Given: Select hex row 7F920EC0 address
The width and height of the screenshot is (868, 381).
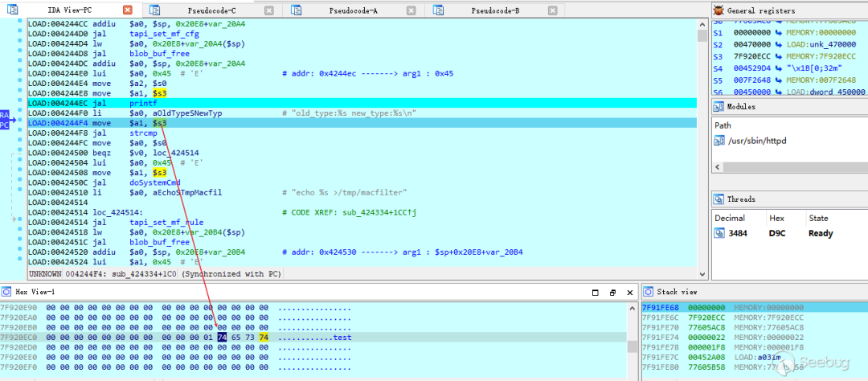Looking at the screenshot, I should point(18,338).
